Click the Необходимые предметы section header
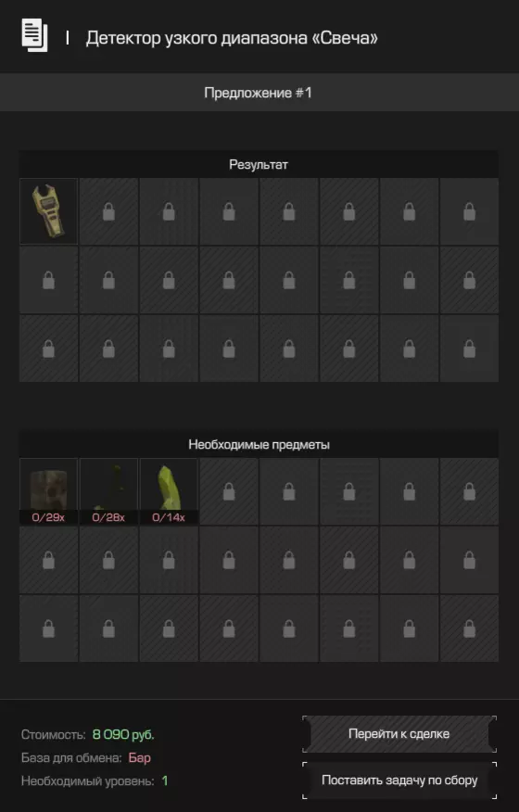519x812 pixels. pos(259,444)
